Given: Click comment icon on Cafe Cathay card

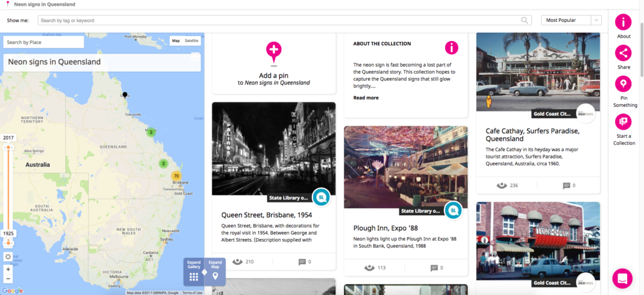Looking at the screenshot, I should (x=567, y=186).
